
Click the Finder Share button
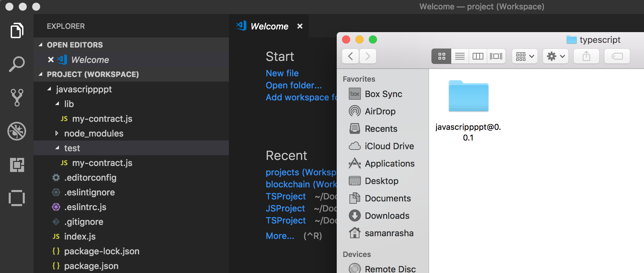coord(586,56)
